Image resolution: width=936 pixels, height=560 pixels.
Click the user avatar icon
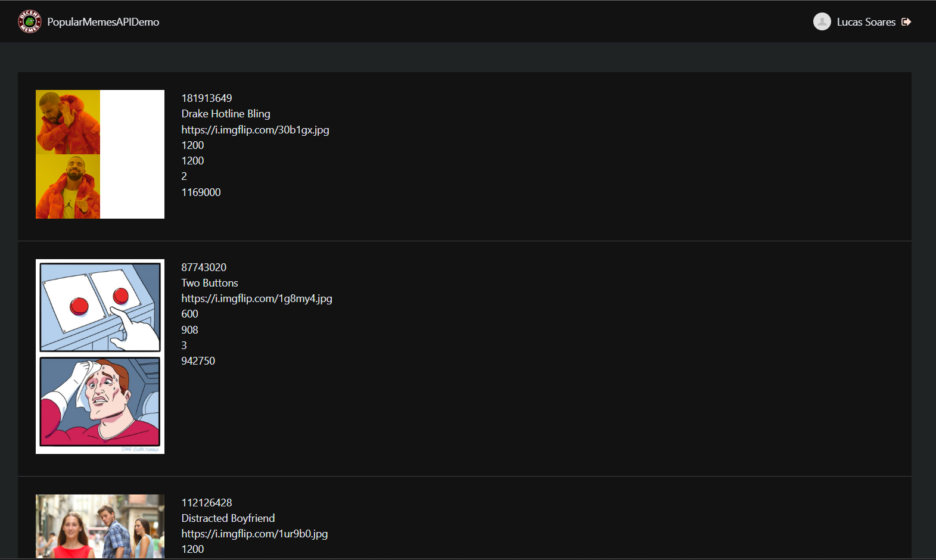pyautogui.click(x=822, y=21)
